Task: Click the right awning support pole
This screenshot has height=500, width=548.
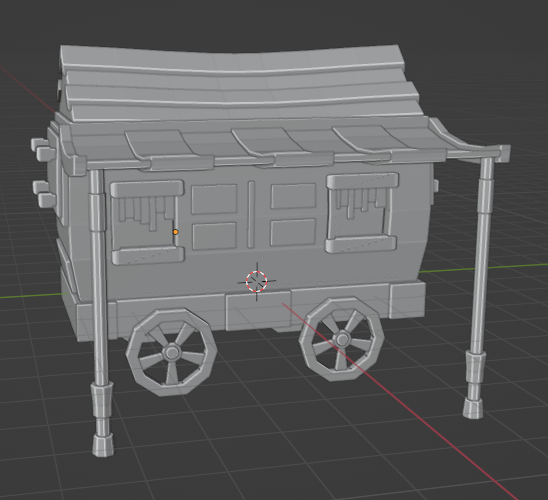Action: (x=480, y=287)
